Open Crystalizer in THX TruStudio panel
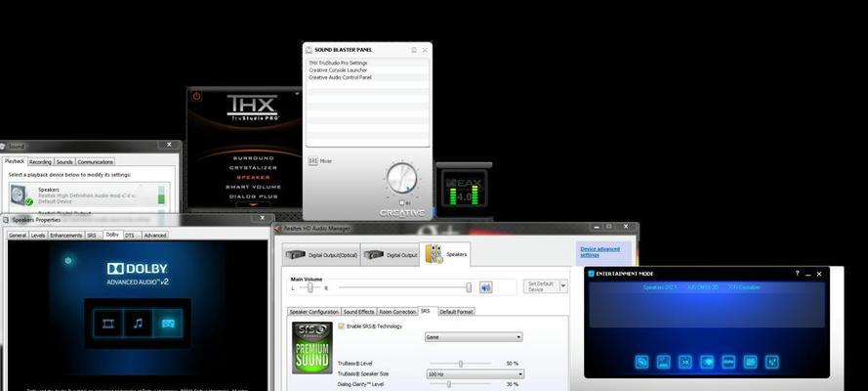The image size is (868, 391). (253, 168)
